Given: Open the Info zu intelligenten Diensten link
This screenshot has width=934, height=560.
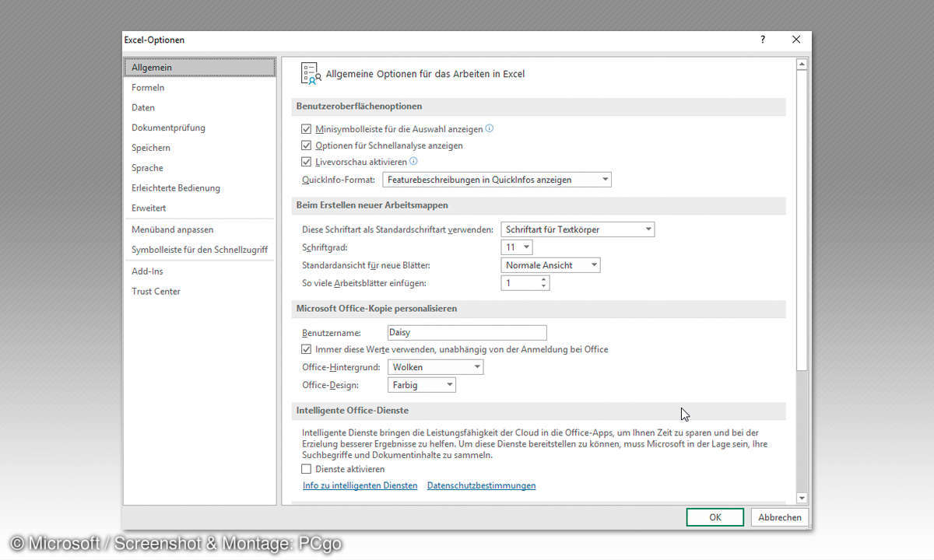Looking at the screenshot, I should [x=360, y=486].
